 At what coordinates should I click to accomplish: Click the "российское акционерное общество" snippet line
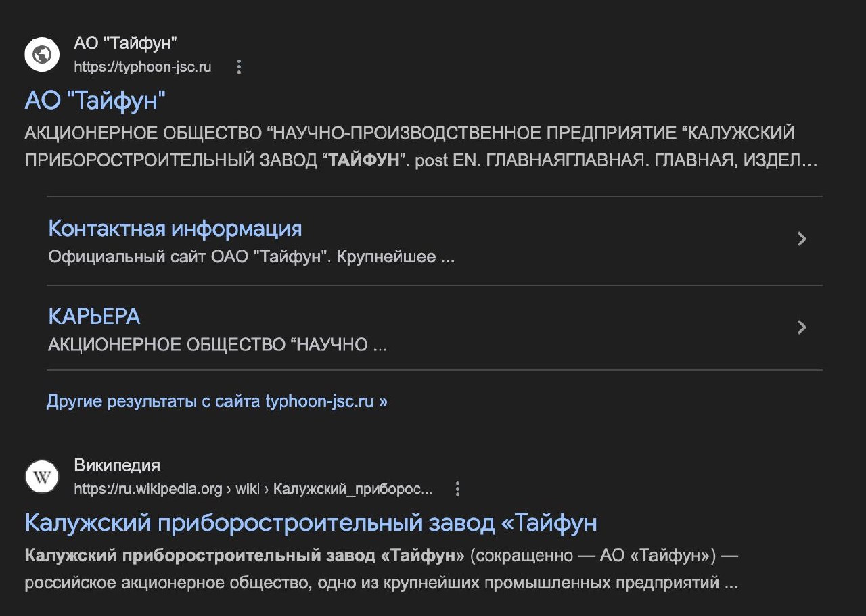pyautogui.click(x=380, y=583)
